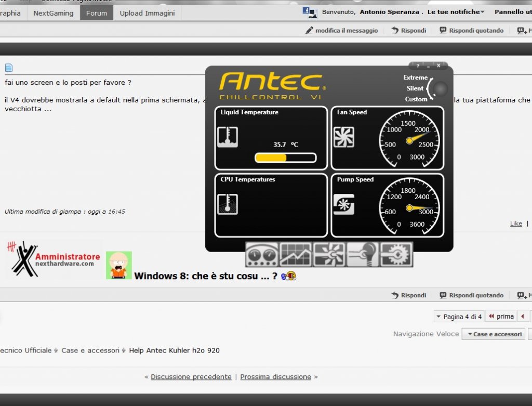The image size is (532, 406).
Task: Click the blue document post icon
Action: coord(9,68)
